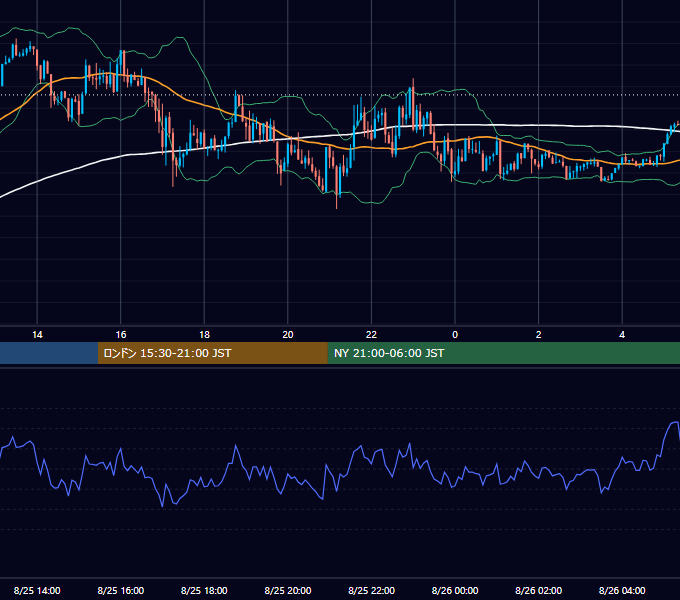680x600 pixels.
Task: Click the 14 hour label on chart axis
Action: point(37,335)
